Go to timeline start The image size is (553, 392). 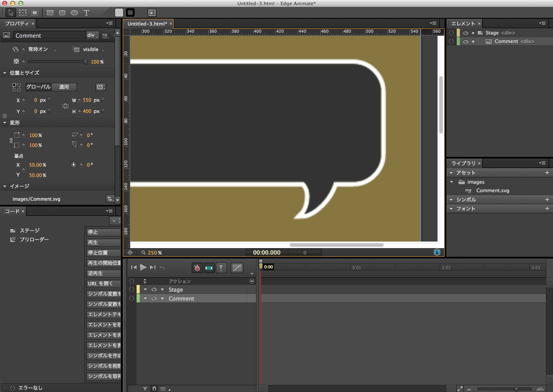[133, 267]
